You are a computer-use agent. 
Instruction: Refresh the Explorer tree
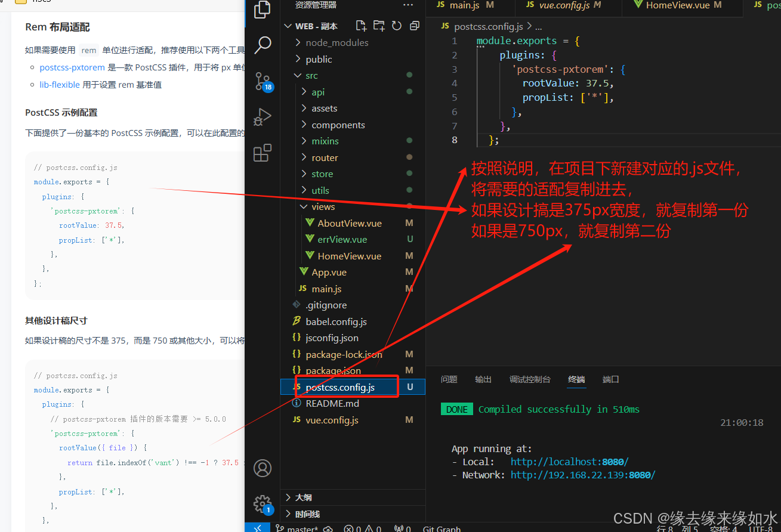(396, 26)
